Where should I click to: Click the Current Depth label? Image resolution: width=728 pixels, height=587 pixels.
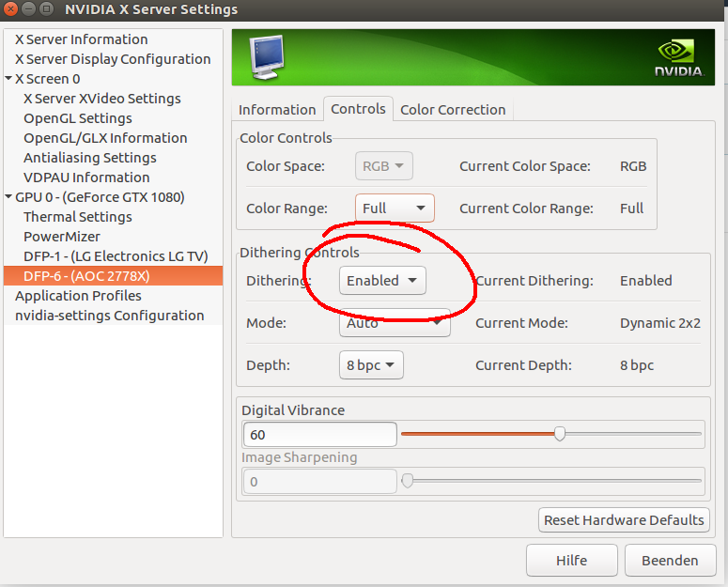(x=523, y=365)
